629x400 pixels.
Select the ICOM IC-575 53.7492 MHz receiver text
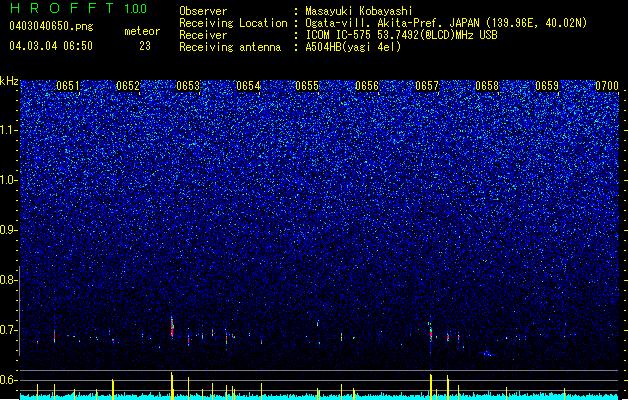coord(402,35)
